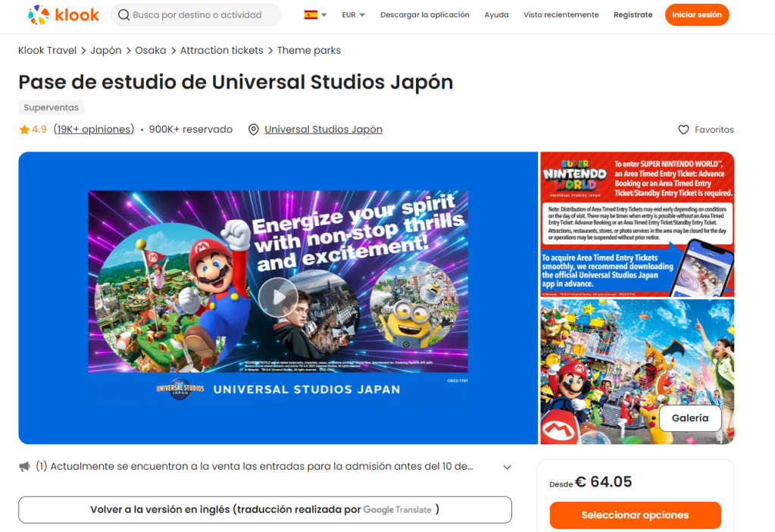Open the Ayuda menu item
Screen dimensions: 775x532
coord(496,15)
